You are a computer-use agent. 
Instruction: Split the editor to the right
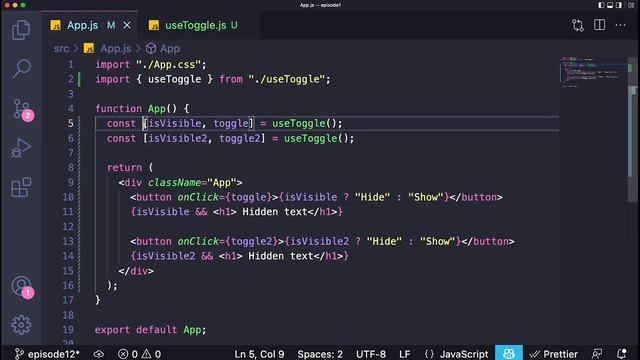[599, 25]
